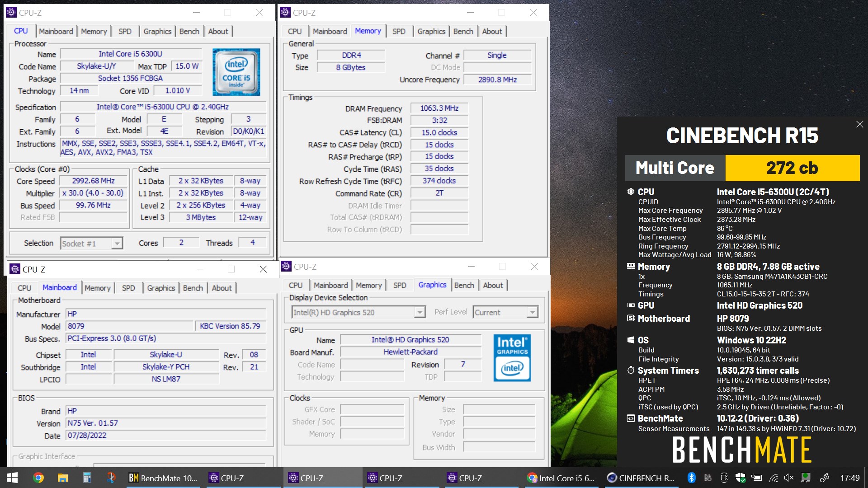Viewport: 868px width, 488px height.
Task: Click the 1,630,273 timer calls entry
Action: click(758, 371)
